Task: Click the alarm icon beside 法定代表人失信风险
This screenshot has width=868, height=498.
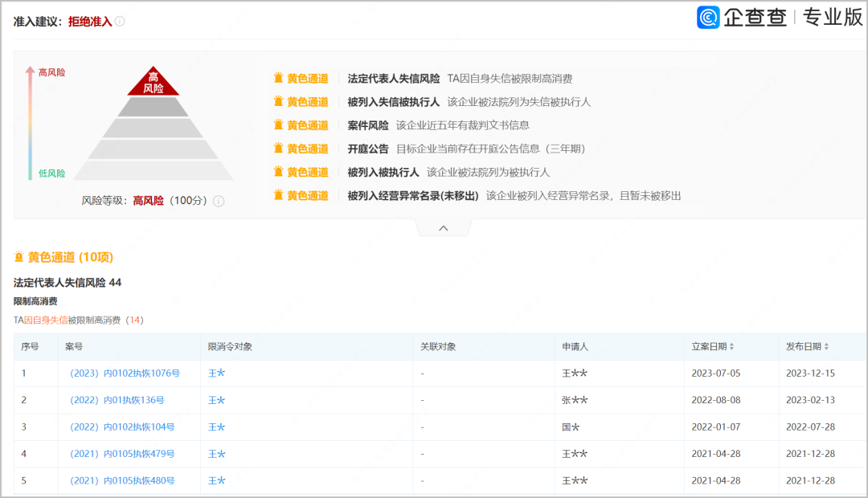Action: click(276, 77)
